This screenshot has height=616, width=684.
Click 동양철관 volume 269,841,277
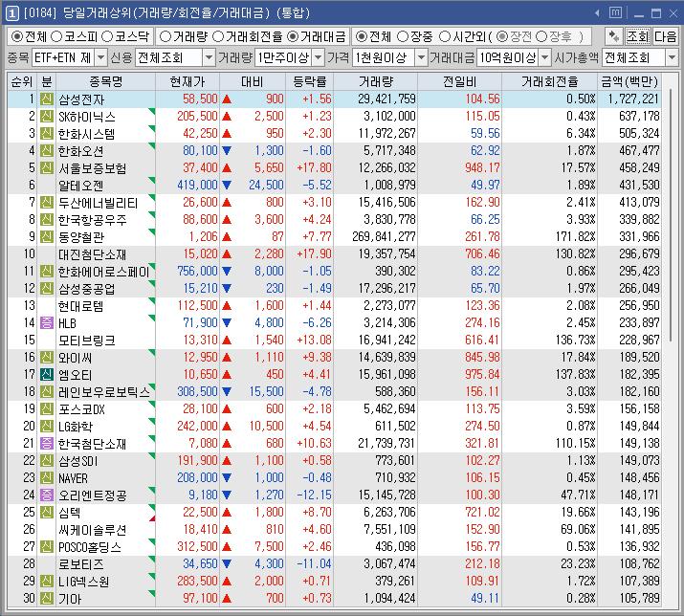pyautogui.click(x=384, y=237)
